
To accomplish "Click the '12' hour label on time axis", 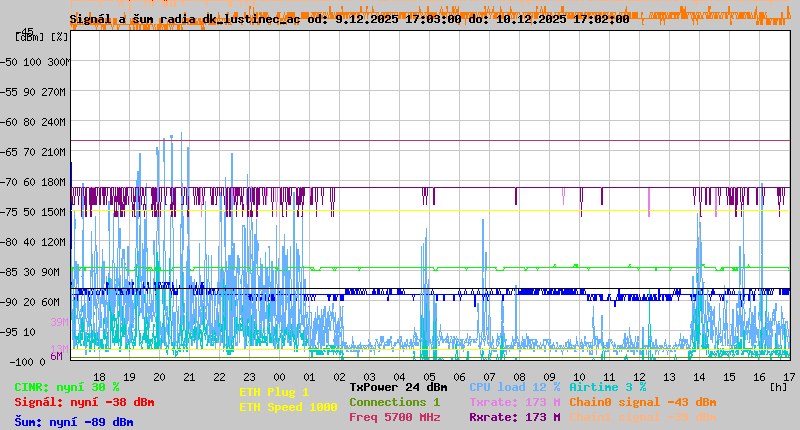I will pos(639,377).
